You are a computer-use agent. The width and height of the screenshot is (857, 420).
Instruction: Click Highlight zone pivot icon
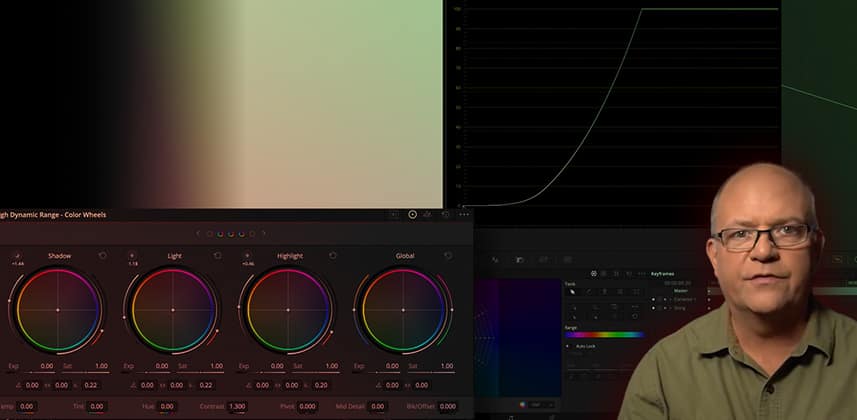(x=248, y=255)
